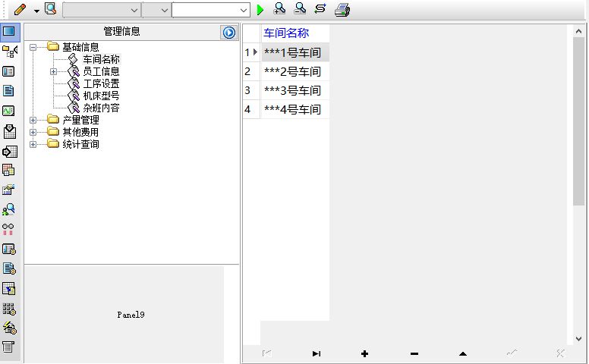Screen dimensions: 589x364
Task: Click the two circles with red bars icon
Action: point(8,229)
